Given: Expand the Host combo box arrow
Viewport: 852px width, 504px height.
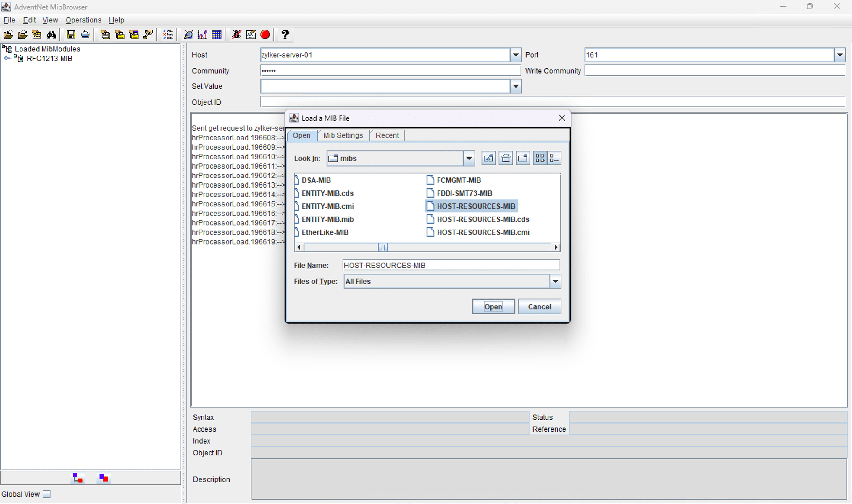Looking at the screenshot, I should tap(515, 55).
